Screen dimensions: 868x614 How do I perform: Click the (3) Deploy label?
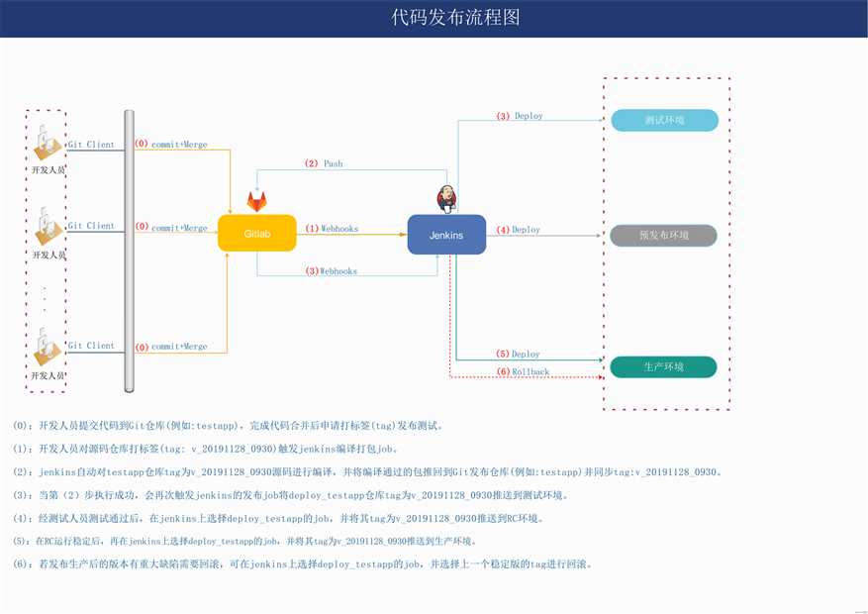pos(520,116)
